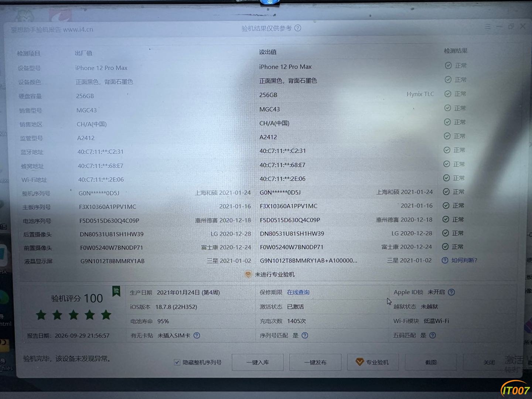Click 充电次数 1405次 value
Viewport: 532px width, 399px height.
coord(297,321)
